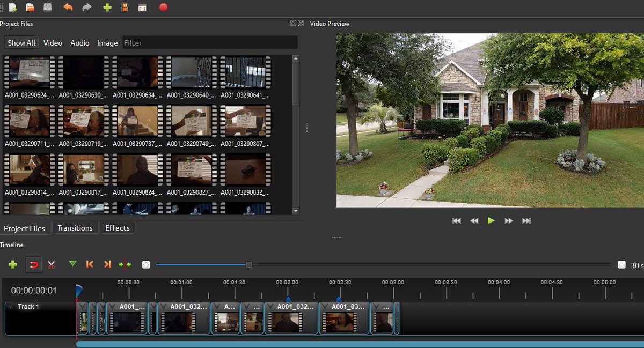Filter project files by Video
This screenshot has width=644, height=348.
tap(53, 43)
